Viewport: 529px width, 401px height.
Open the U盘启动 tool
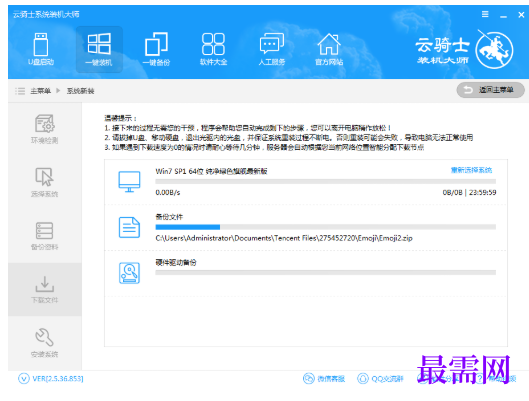[x=41, y=49]
